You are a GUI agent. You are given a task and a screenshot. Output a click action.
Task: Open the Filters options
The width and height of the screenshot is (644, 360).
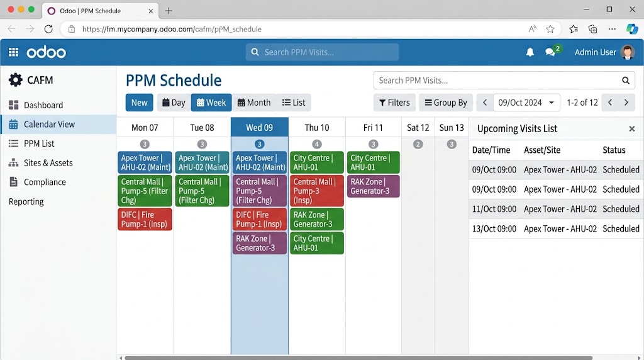click(x=394, y=103)
